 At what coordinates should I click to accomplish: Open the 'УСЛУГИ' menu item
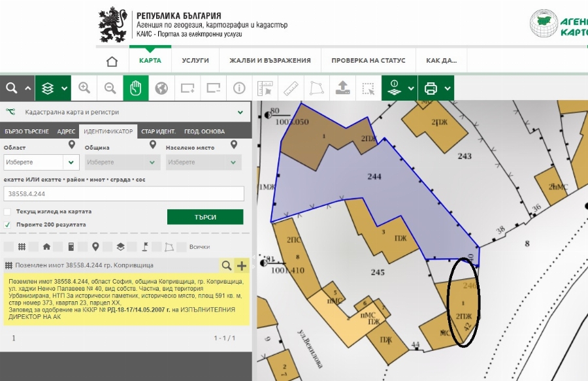(195, 61)
